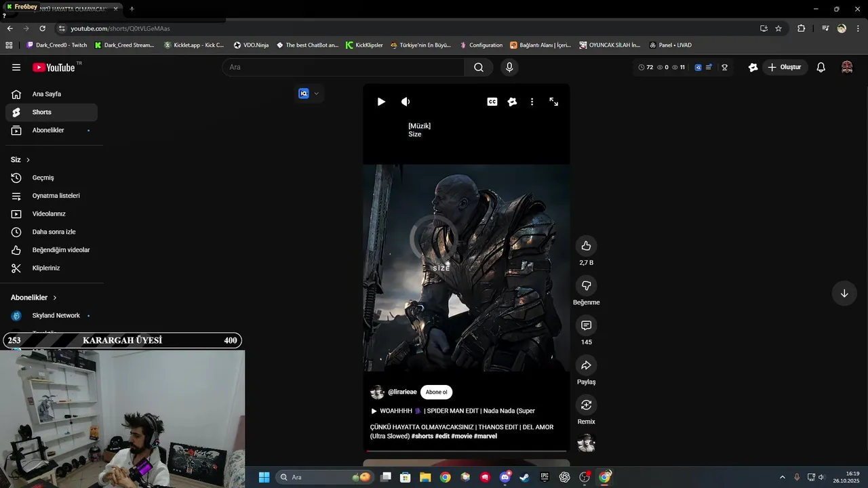
Task: Open the Dark_Creed0 - Twitch bookmark
Action: tap(57, 45)
